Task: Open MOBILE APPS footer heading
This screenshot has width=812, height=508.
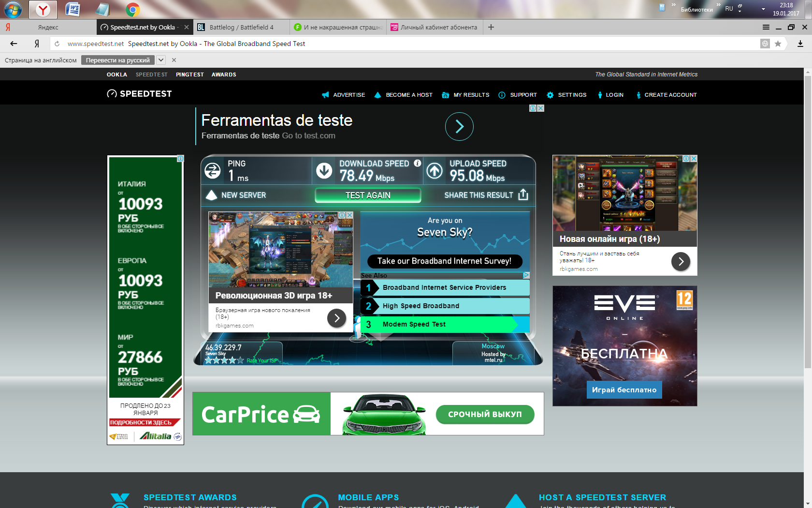Action: [368, 497]
